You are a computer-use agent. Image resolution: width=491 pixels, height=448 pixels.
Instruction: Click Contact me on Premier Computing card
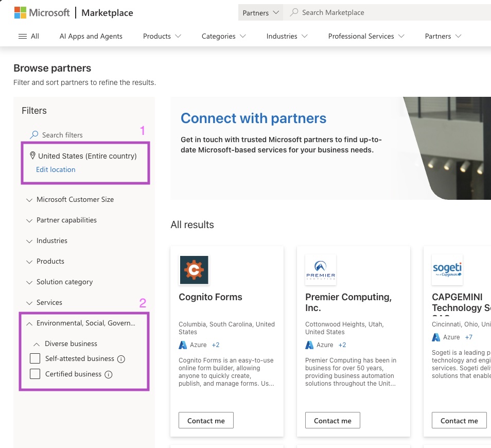[332, 420]
